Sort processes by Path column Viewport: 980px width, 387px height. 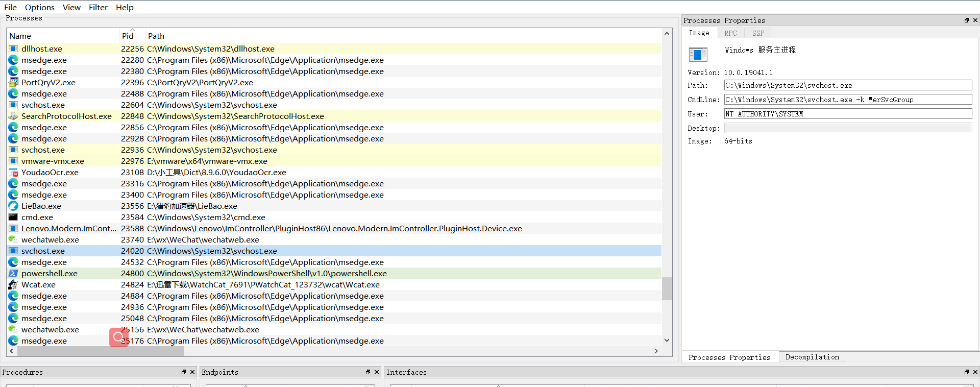point(403,36)
